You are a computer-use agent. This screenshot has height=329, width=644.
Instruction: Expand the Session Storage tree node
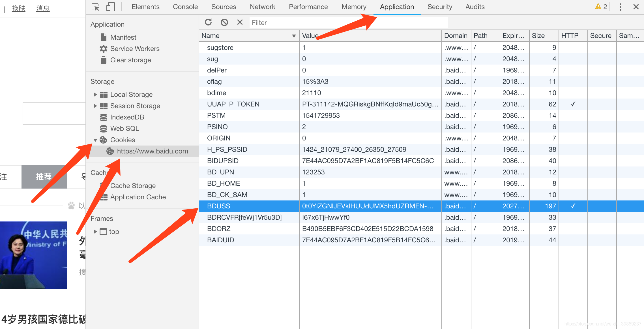click(x=95, y=106)
